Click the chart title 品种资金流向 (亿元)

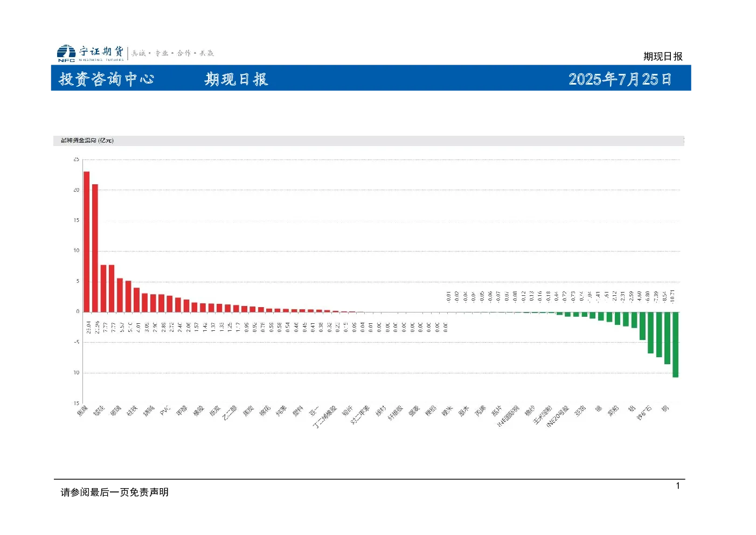[x=87, y=141]
